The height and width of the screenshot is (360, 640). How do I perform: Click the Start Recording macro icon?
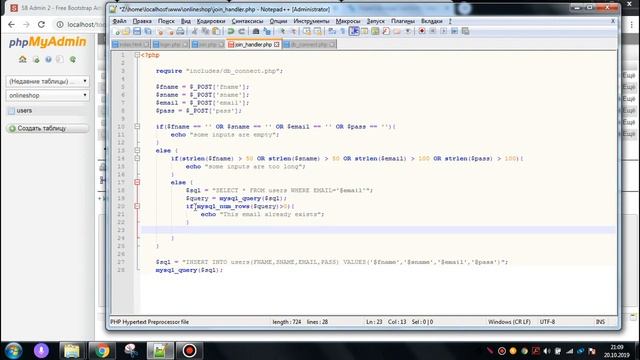click(422, 31)
